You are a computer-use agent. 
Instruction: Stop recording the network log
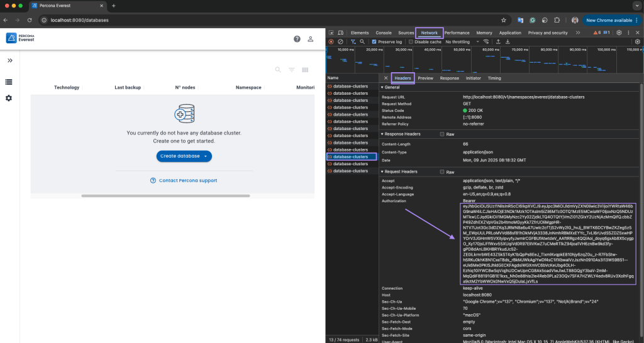[331, 42]
